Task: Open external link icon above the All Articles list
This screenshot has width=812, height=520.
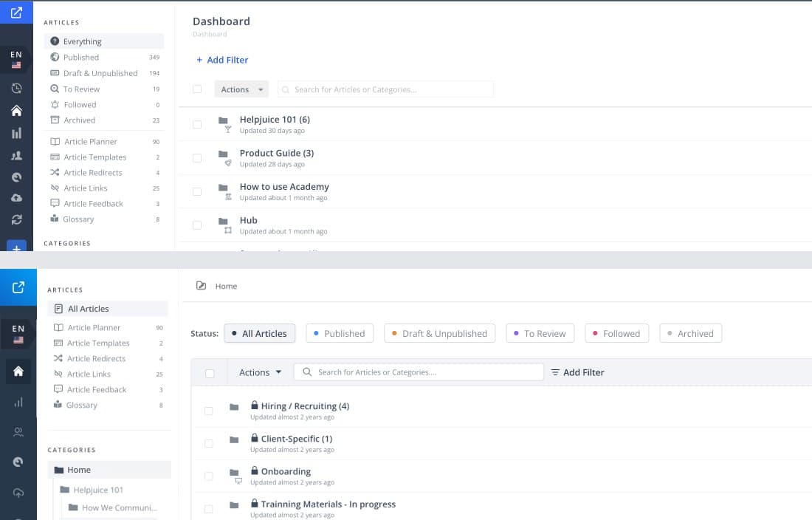Action: (x=18, y=287)
